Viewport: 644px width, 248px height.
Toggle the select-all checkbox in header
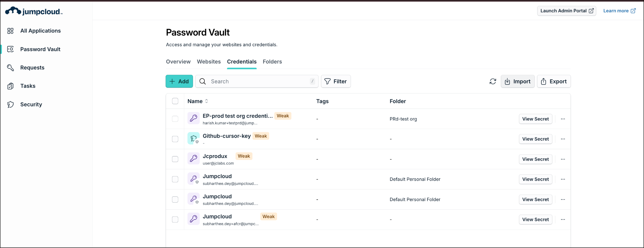(x=175, y=101)
